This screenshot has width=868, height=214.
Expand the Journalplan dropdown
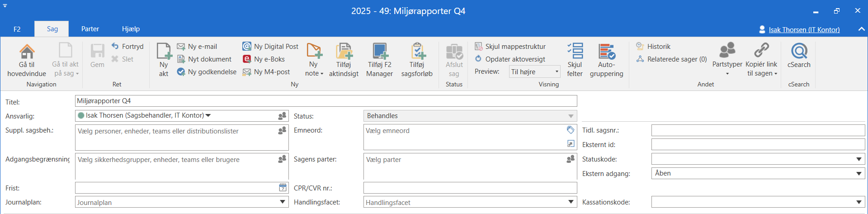282,202
